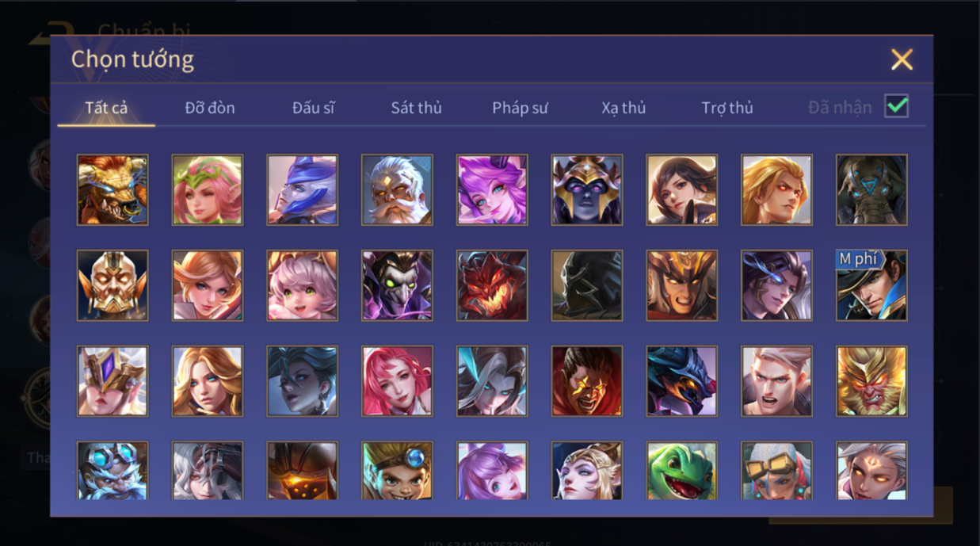Pick the orange lion beast hero
Image resolution: width=980 pixels, height=546 pixels.
[112, 189]
